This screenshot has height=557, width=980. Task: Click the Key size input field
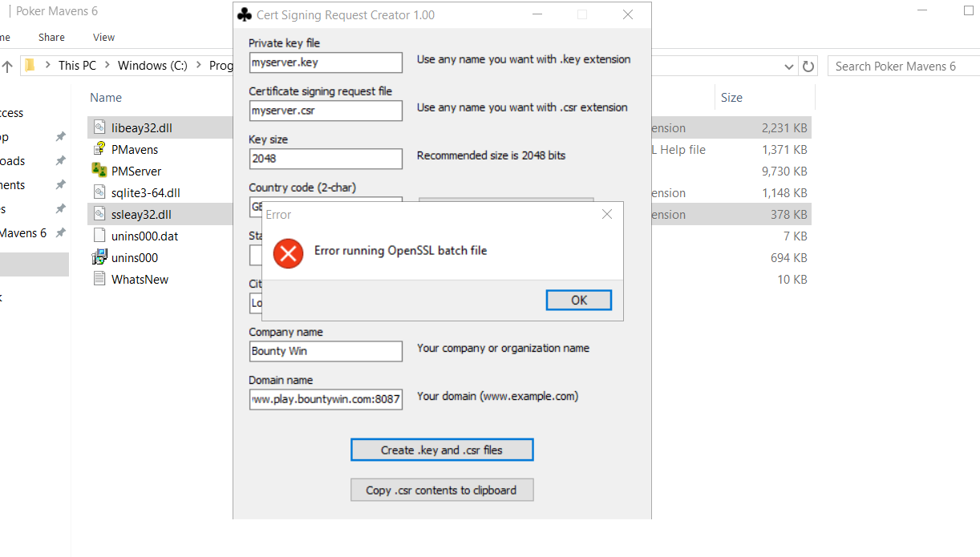326,159
